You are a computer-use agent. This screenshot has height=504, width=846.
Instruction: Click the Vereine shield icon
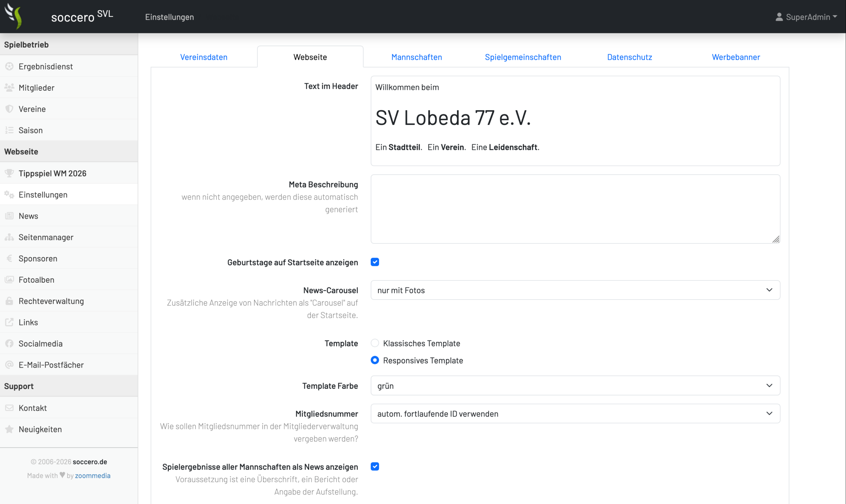point(10,109)
